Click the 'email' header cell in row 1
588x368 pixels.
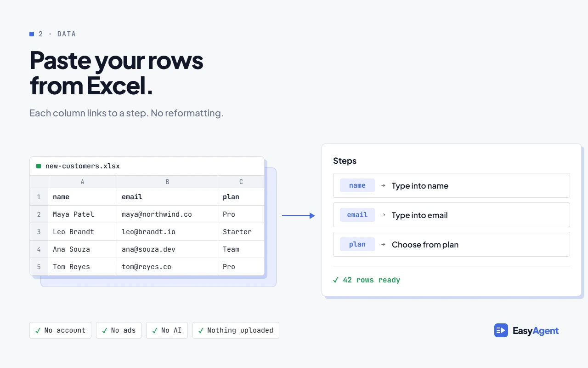pos(168,197)
